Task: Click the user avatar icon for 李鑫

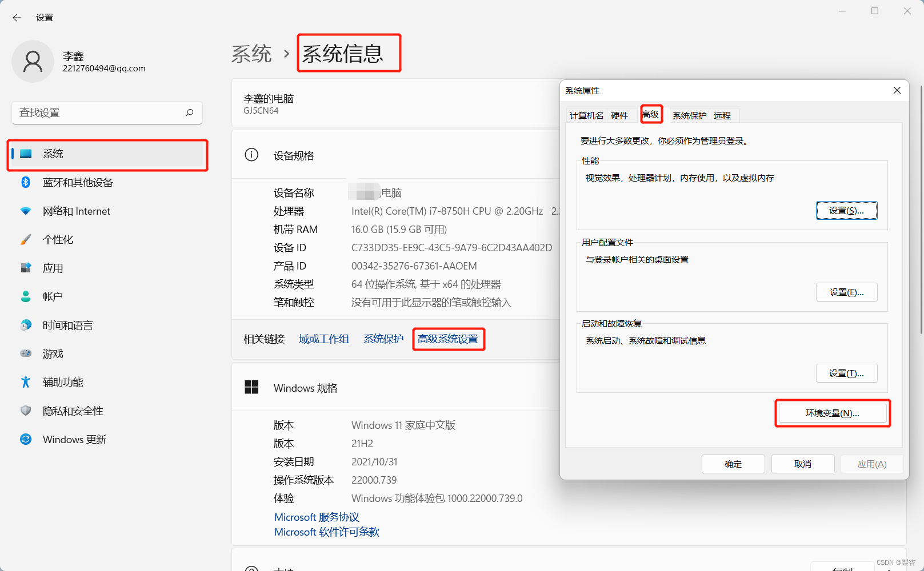Action: pyautogui.click(x=33, y=62)
